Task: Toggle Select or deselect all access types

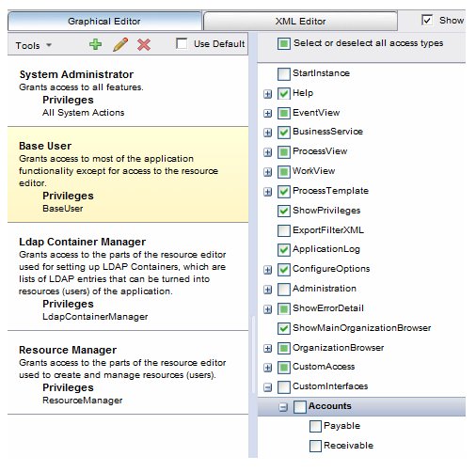Action: pyautogui.click(x=284, y=43)
